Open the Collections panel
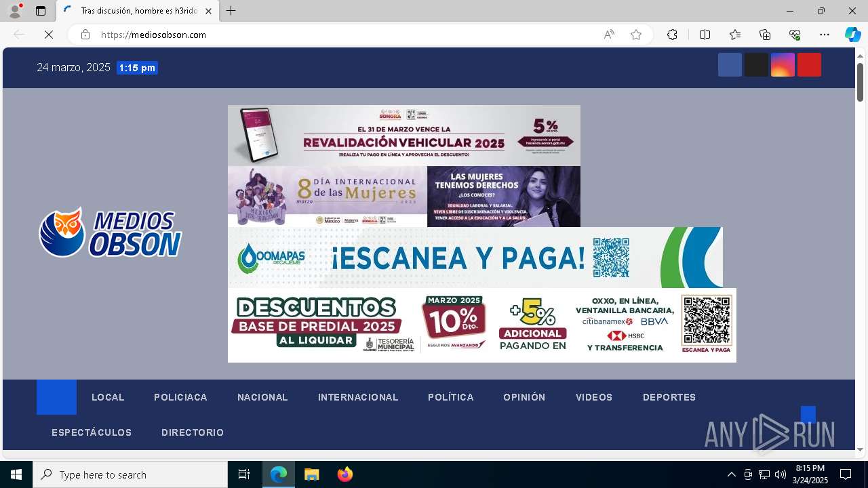Screen dimensions: 868x488 tap(765, 35)
